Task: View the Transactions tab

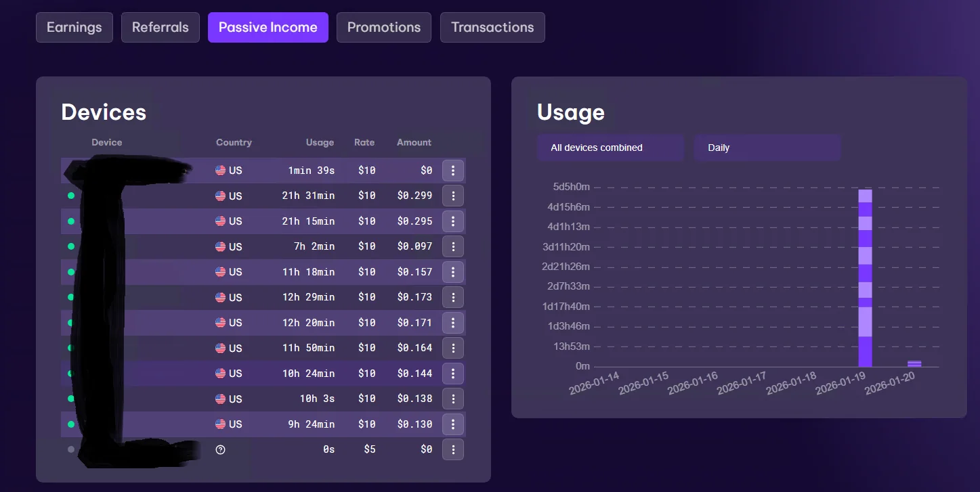Action: click(492, 27)
